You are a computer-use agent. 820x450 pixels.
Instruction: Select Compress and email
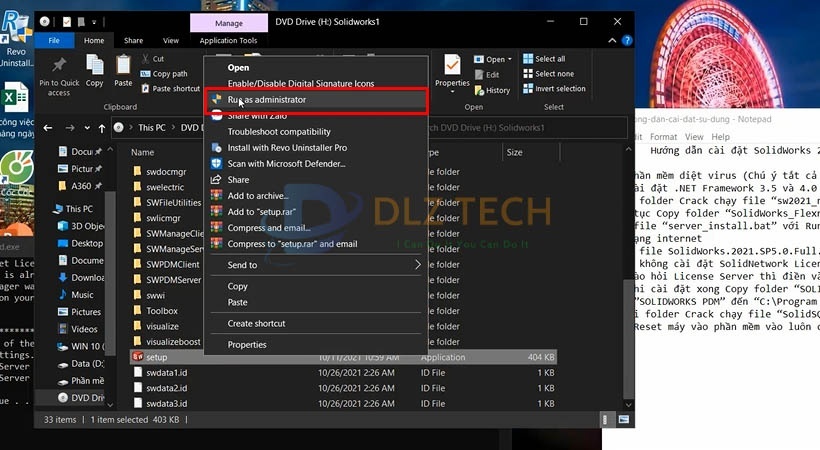coord(315,228)
